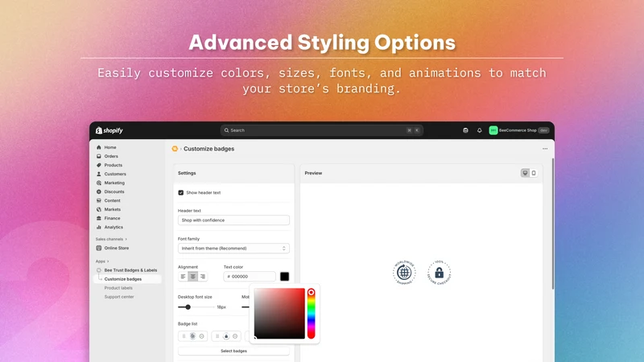Adjust the Desktop font size slider
This screenshot has width=644, height=362.
(x=196, y=307)
